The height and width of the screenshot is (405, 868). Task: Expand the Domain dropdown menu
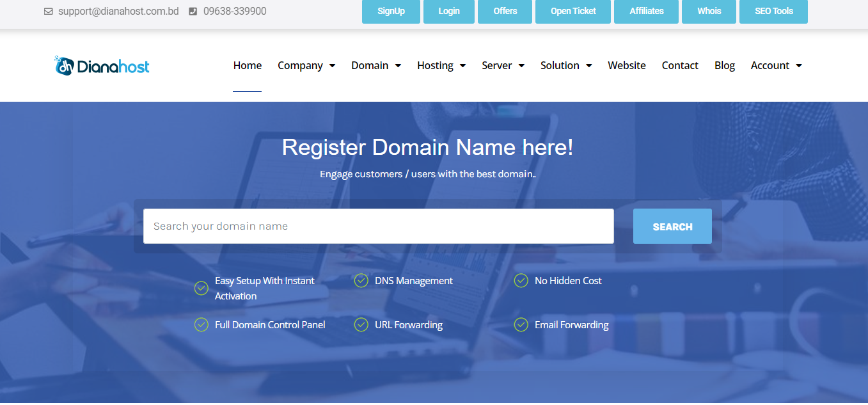(376, 65)
